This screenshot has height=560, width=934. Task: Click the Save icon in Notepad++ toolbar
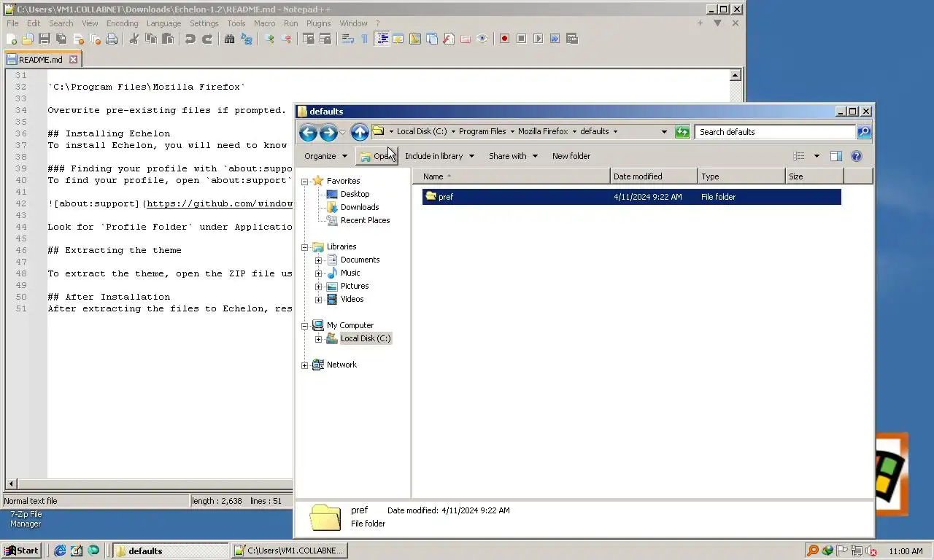pyautogui.click(x=45, y=39)
